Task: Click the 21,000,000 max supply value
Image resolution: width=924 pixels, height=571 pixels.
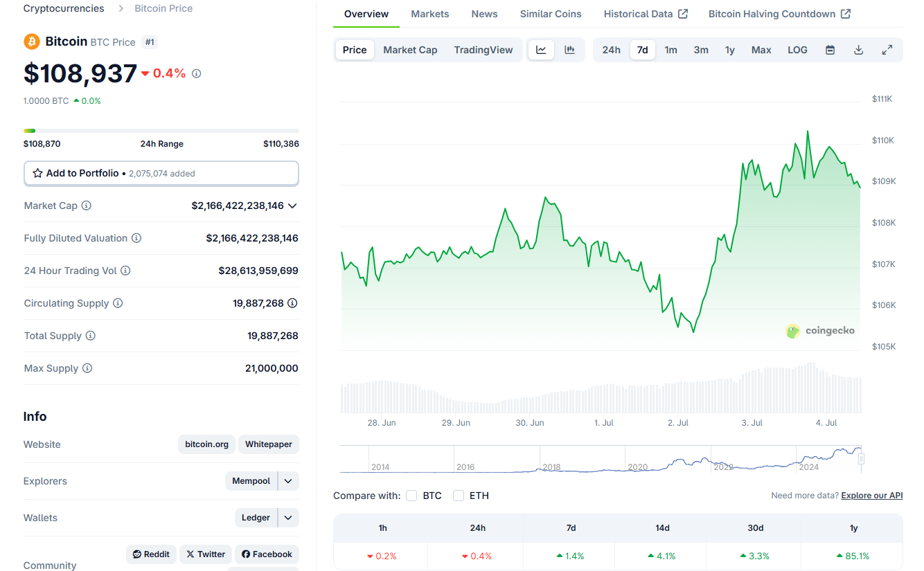Action: (272, 368)
